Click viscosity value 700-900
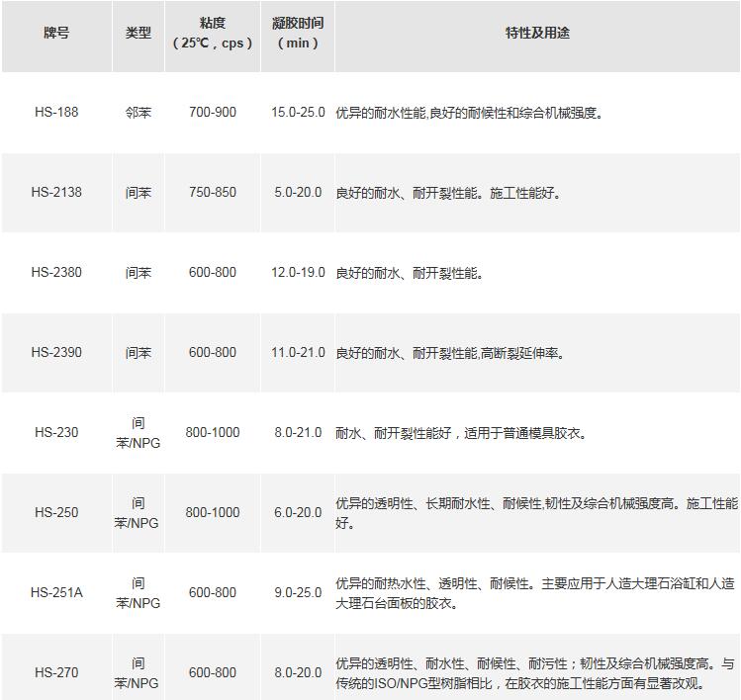The height and width of the screenshot is (700, 741). coord(213,113)
